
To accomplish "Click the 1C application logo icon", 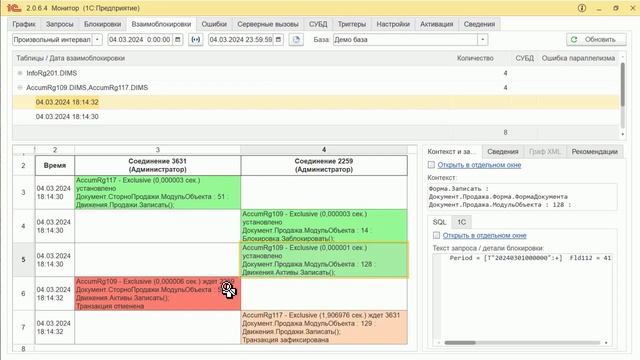I will 13,8.
